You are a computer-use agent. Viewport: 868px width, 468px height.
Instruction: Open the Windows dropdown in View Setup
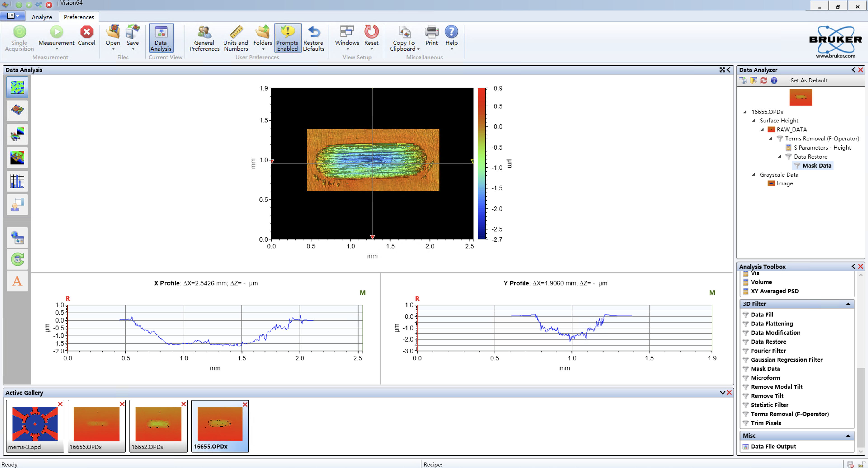[347, 38]
